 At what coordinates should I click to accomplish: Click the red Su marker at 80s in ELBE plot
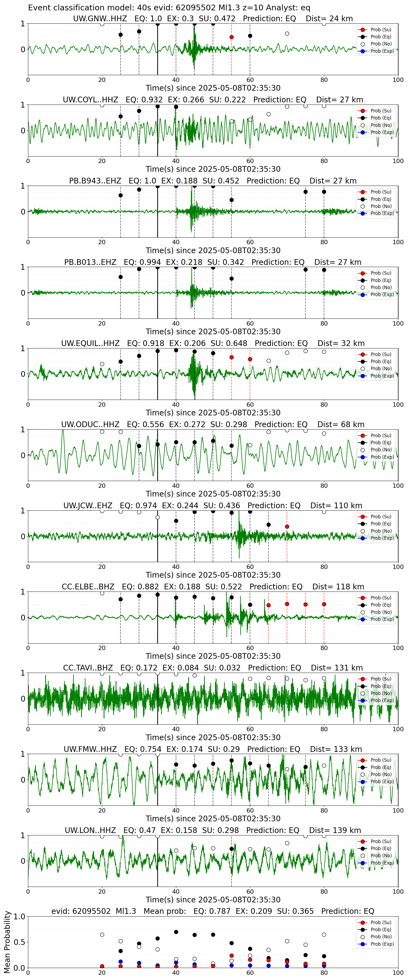pyautogui.click(x=324, y=604)
